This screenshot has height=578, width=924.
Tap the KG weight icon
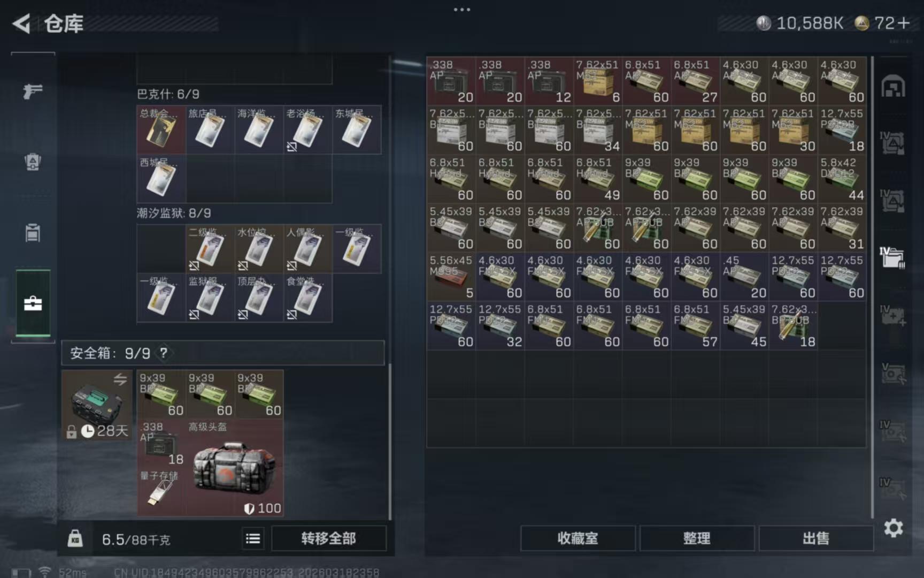click(x=75, y=538)
